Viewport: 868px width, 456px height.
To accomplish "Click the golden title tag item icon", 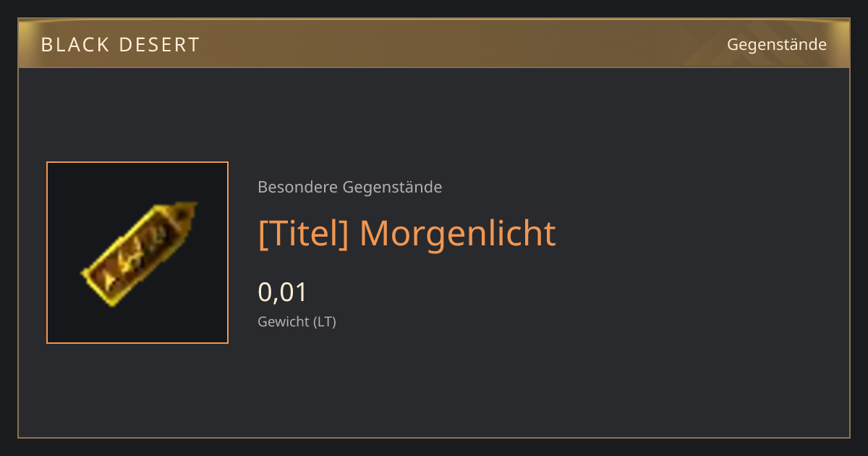I will (139, 253).
